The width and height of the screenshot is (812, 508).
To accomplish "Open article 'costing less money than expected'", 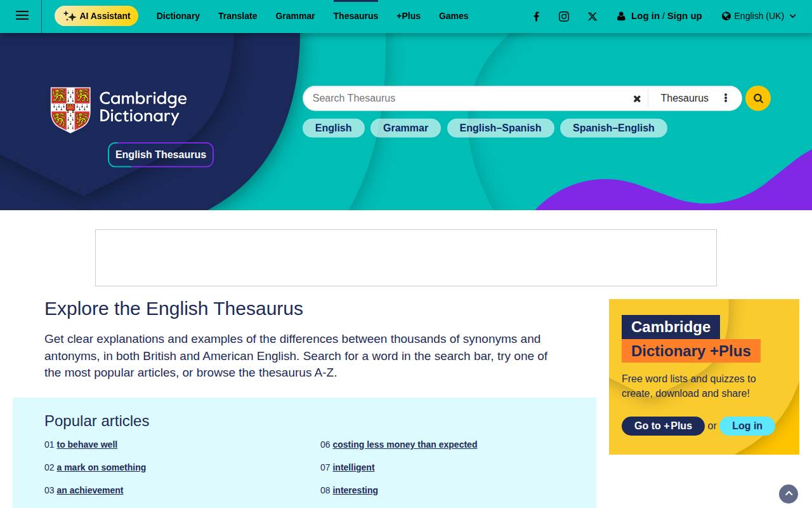I will pyautogui.click(x=405, y=444).
